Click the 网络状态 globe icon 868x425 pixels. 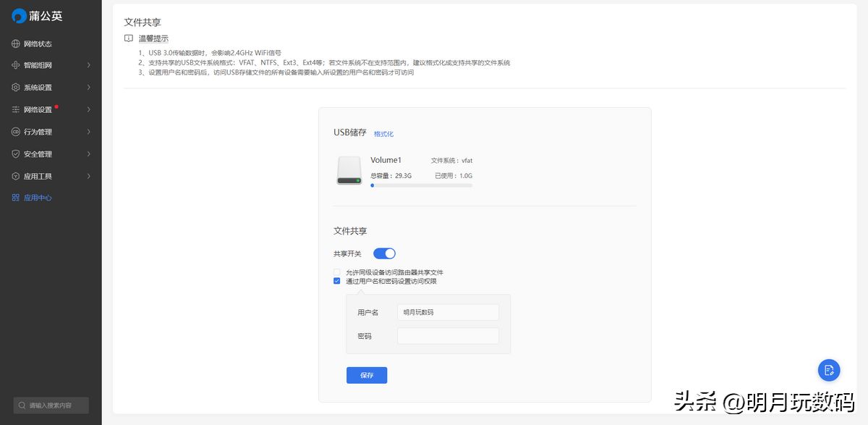coord(16,43)
